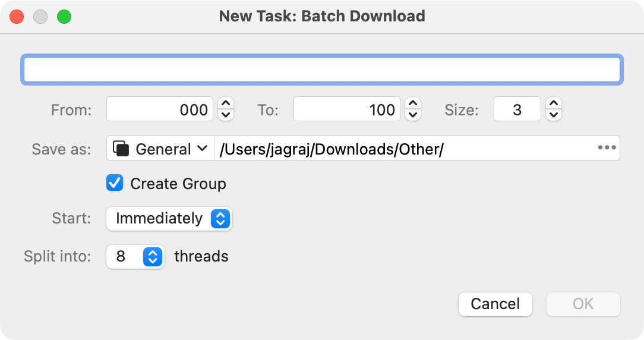The width and height of the screenshot is (644, 340).
Task: Decrease the To value with down arrow
Action: pyautogui.click(x=413, y=114)
